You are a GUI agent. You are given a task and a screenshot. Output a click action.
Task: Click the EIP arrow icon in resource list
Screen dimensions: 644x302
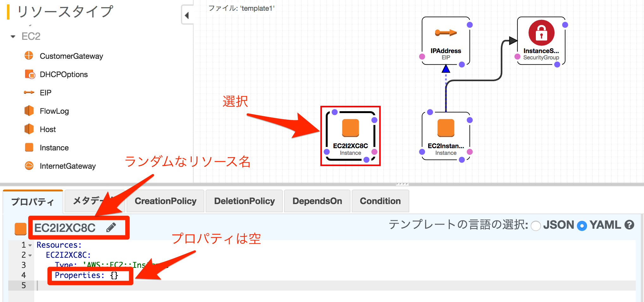pyautogui.click(x=29, y=93)
